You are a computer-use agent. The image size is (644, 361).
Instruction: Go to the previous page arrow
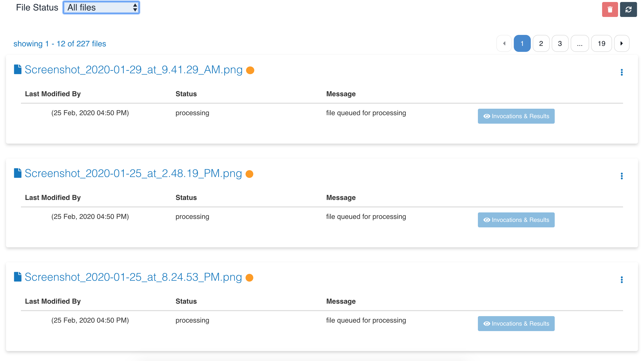tap(504, 43)
